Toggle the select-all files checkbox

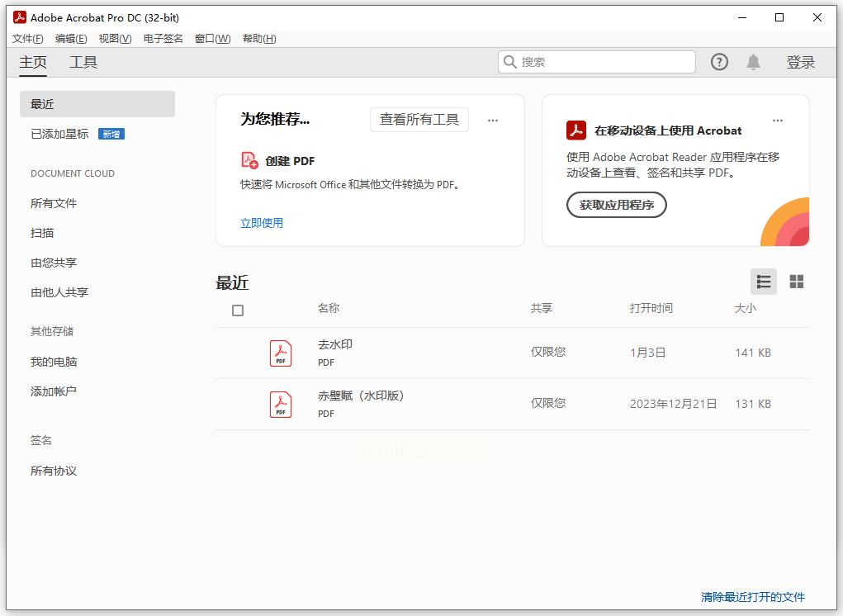(238, 310)
